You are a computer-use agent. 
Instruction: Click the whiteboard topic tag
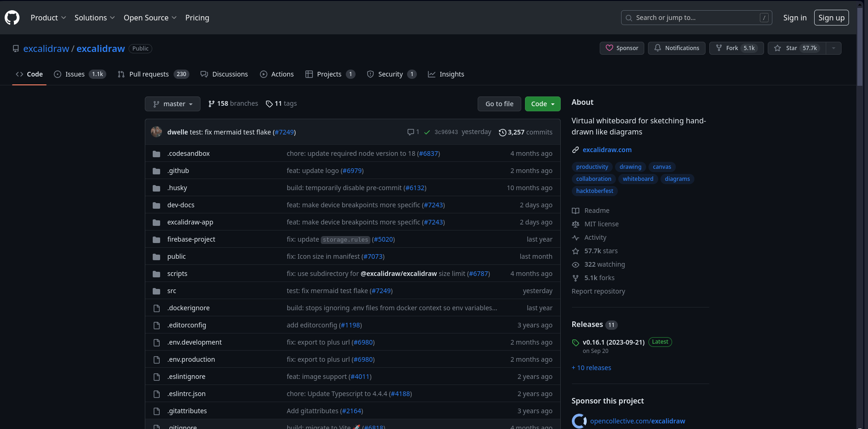pyautogui.click(x=638, y=179)
